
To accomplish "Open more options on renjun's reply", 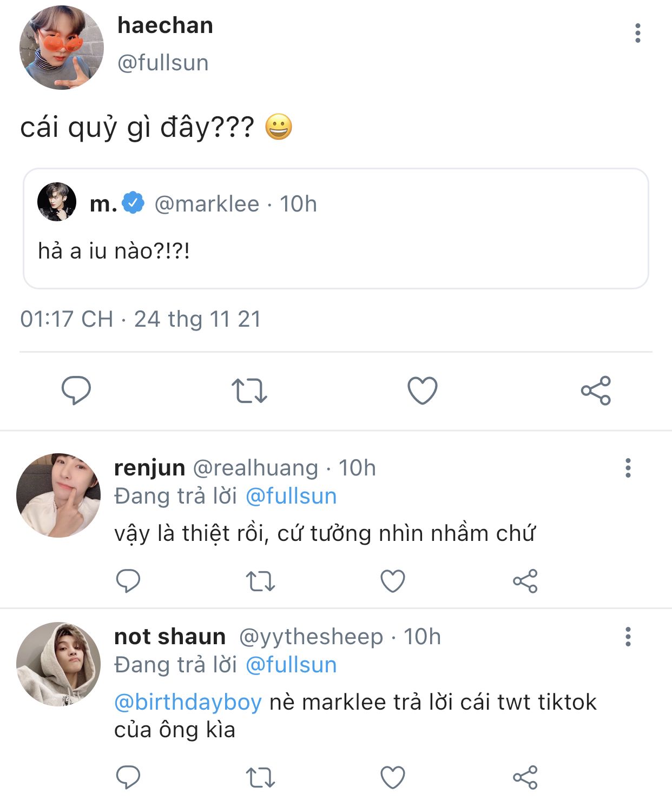I will [628, 468].
